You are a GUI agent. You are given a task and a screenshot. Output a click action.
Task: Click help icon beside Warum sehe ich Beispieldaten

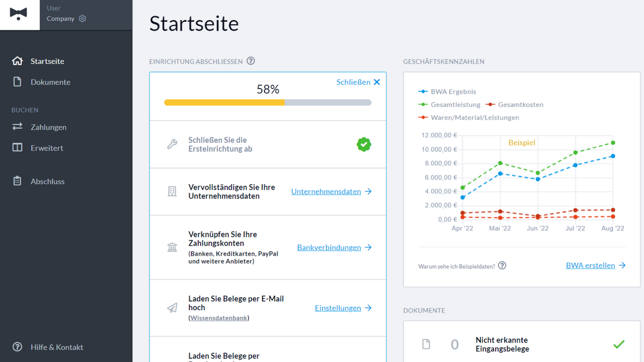point(502,265)
